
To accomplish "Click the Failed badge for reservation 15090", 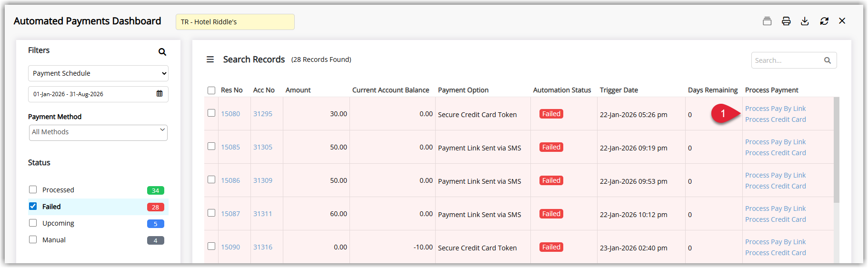I will tap(551, 247).
